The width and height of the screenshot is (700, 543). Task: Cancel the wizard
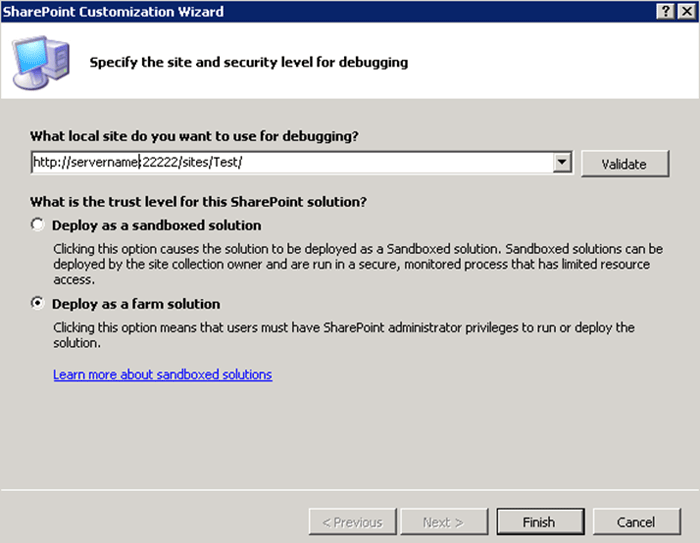tap(637, 522)
